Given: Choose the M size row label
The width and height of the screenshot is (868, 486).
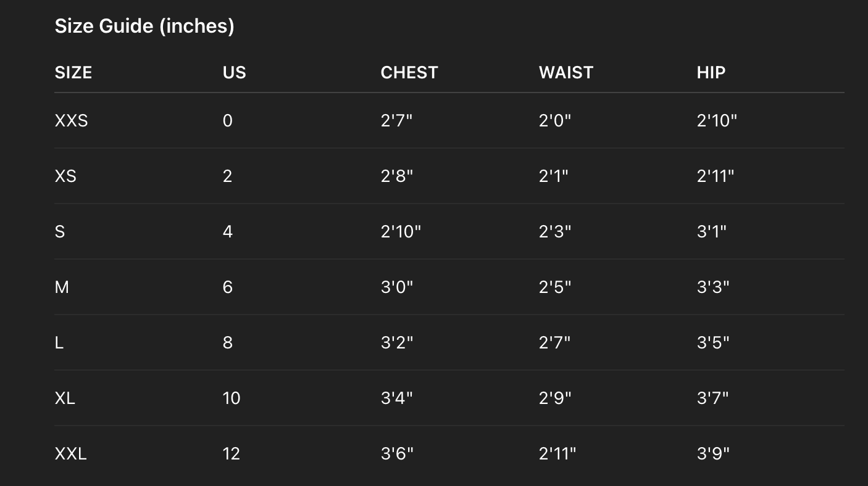Looking at the screenshot, I should (x=62, y=287).
